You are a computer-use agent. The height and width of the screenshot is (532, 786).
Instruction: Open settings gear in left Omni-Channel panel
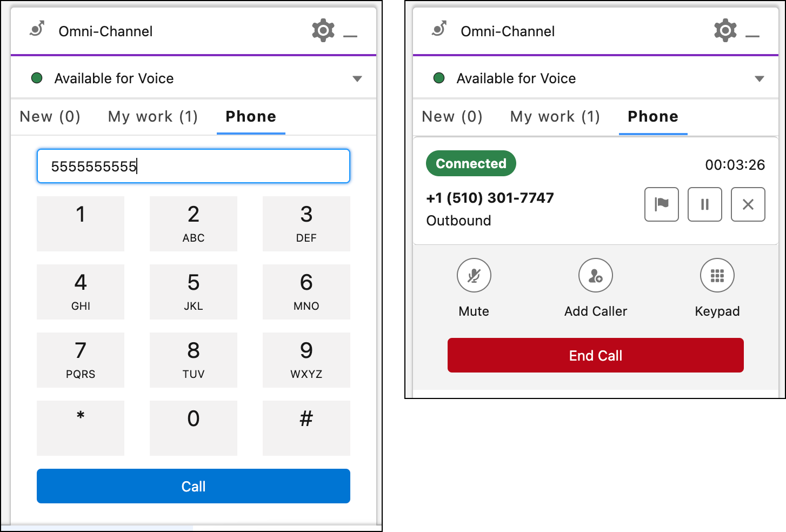(323, 31)
